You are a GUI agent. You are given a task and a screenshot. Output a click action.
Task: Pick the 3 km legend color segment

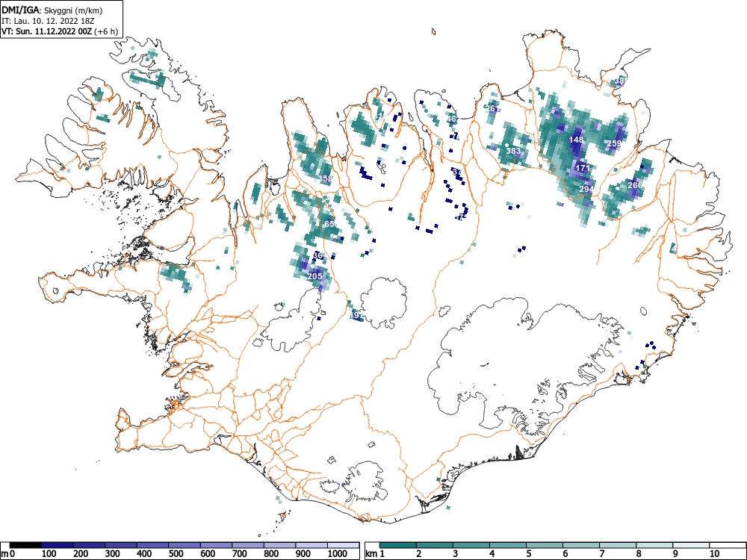[471, 545]
